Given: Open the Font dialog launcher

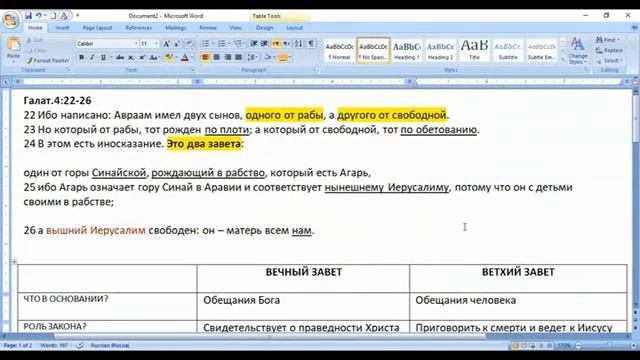Looking at the screenshot, I should click(x=192, y=70).
